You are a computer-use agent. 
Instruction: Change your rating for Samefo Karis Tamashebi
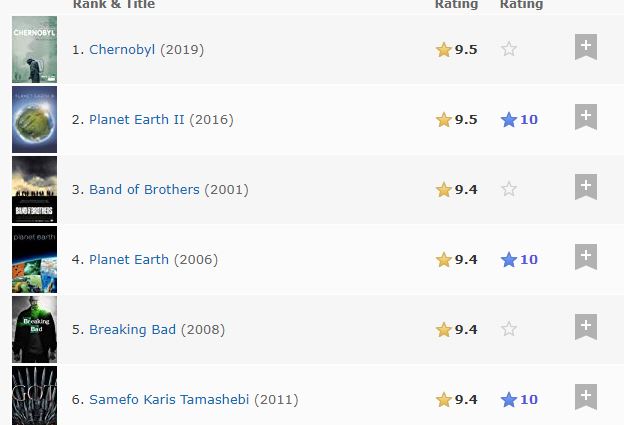click(518, 400)
